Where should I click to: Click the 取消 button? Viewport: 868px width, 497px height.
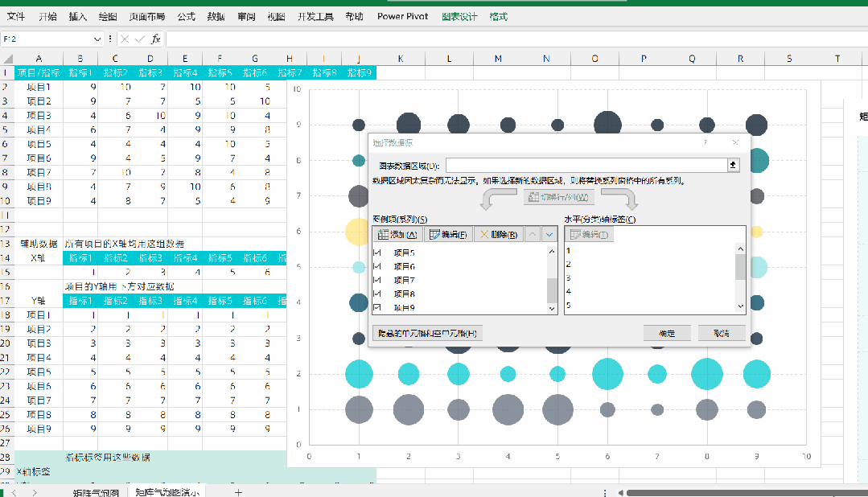pos(722,333)
